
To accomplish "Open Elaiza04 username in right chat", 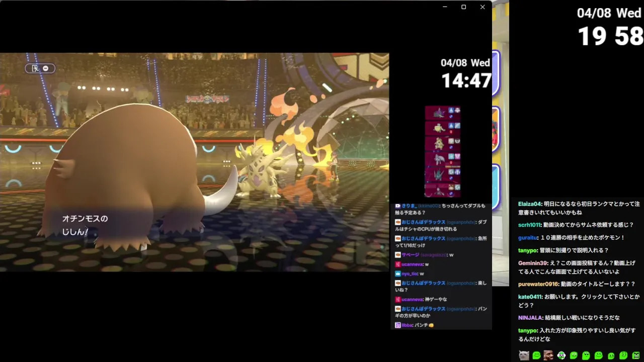I will (x=530, y=204).
